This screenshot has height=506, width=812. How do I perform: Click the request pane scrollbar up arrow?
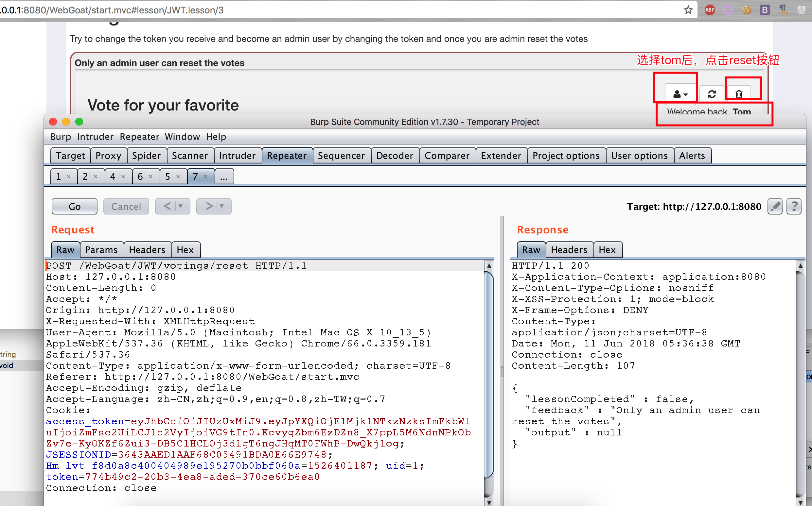(489, 266)
